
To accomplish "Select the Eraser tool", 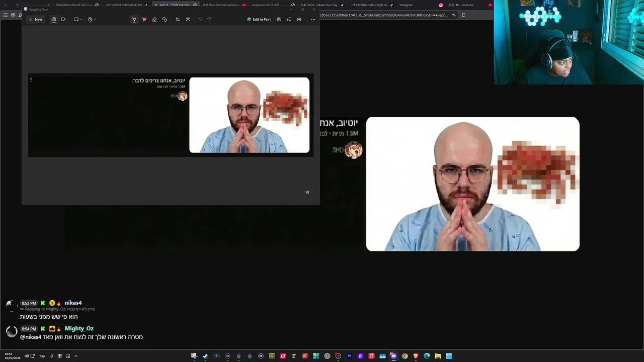I will tap(154, 19).
